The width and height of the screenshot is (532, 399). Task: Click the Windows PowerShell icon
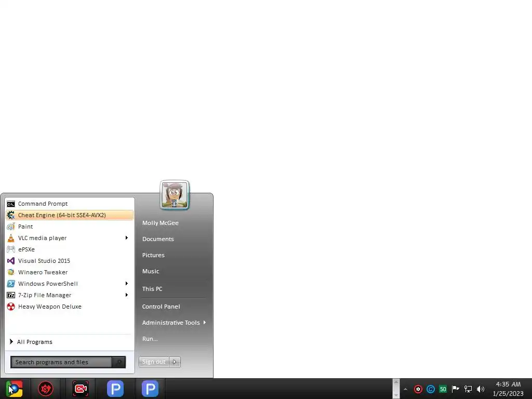click(11, 284)
